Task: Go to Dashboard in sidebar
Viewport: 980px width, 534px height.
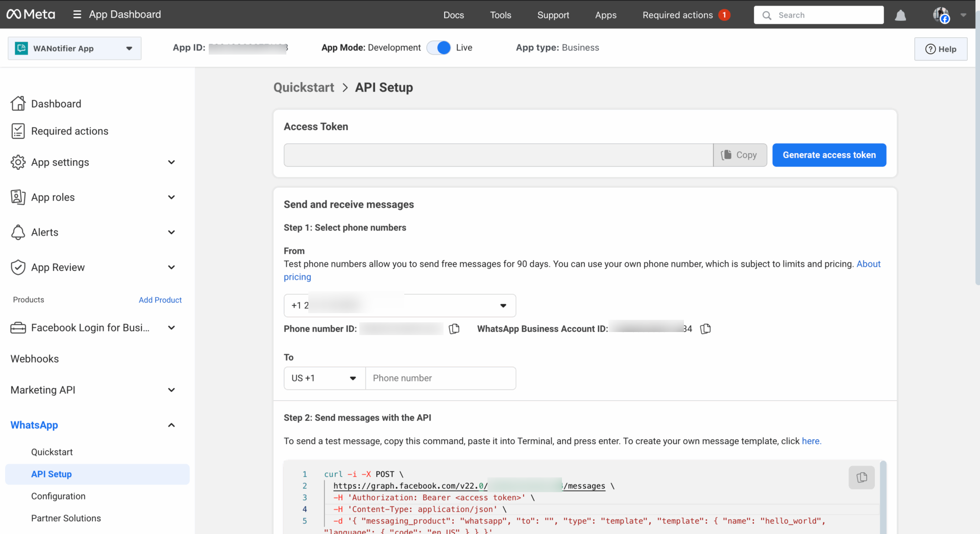Action: click(x=56, y=104)
